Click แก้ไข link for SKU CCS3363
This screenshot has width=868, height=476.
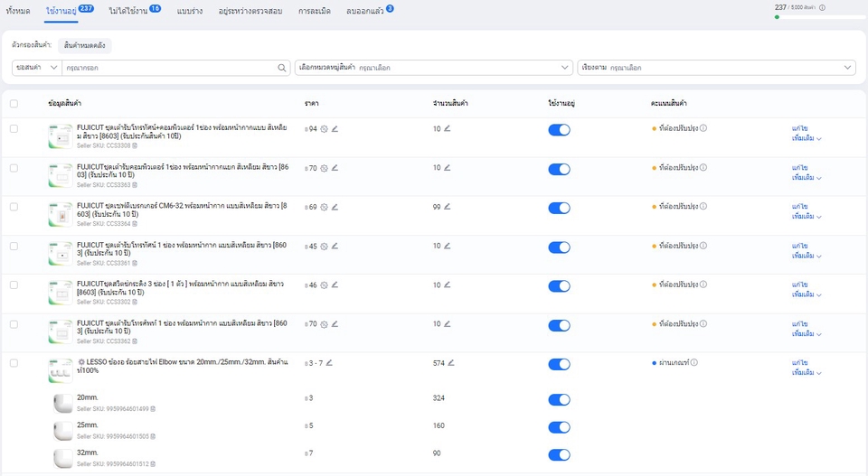pyautogui.click(x=799, y=167)
